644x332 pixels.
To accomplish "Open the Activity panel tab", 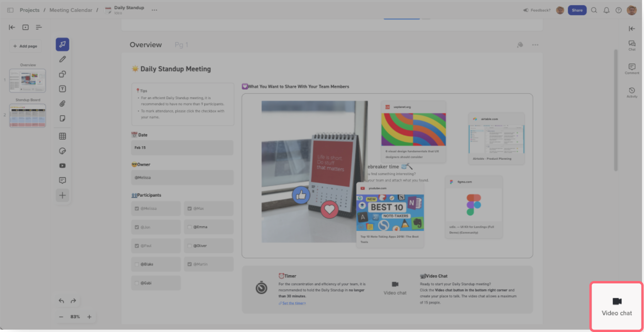I will (x=631, y=92).
